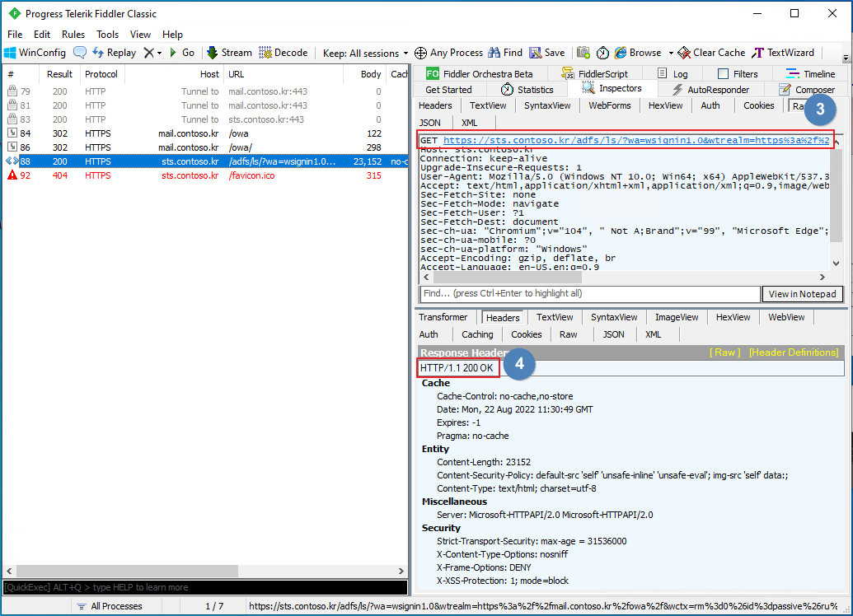Screen dimensions: 853x616
Task: Open Find sessions binoculars
Action: (505, 53)
